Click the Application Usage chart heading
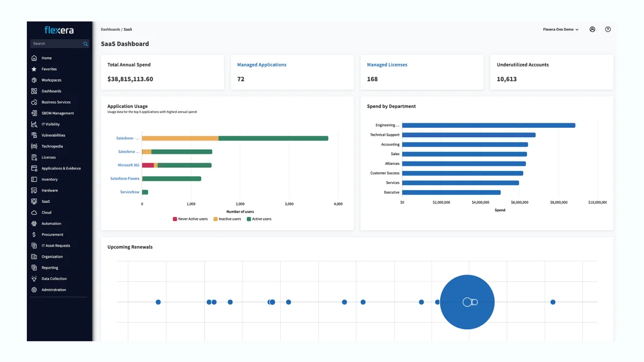644x362 pixels. tap(127, 106)
